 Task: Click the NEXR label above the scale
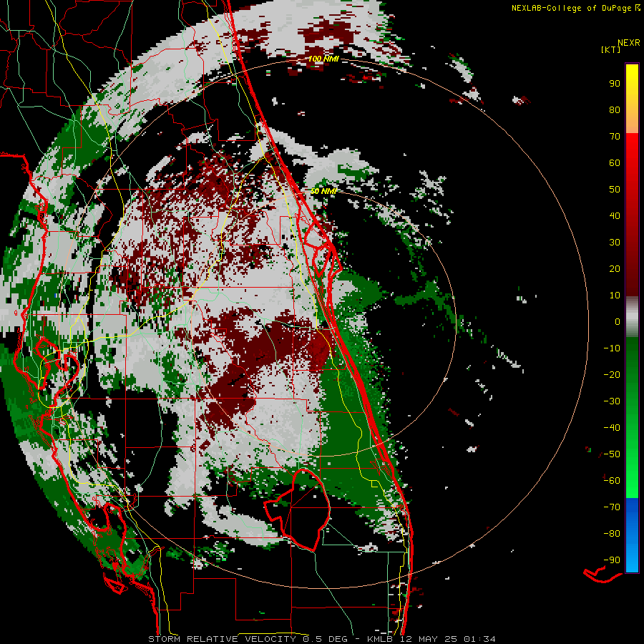click(628, 43)
